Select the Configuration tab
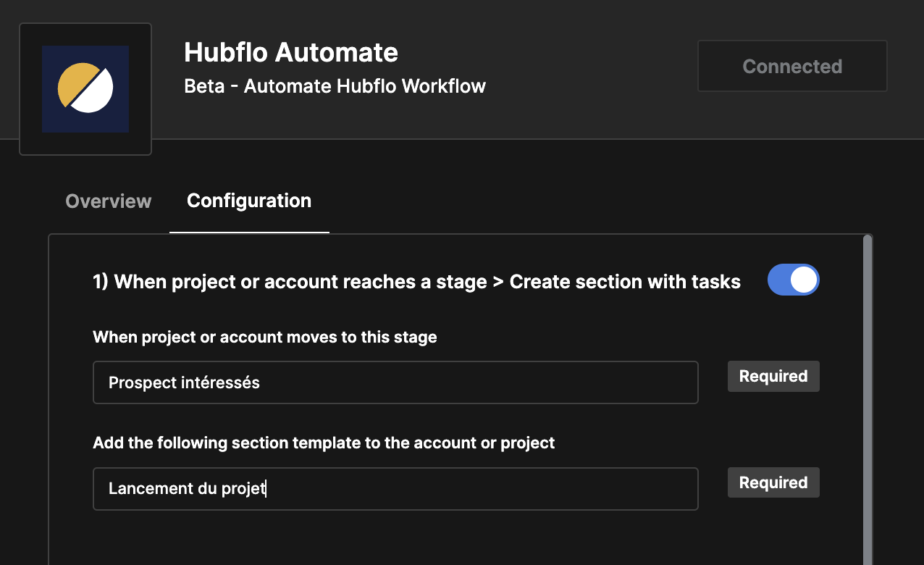This screenshot has width=924, height=565. (249, 201)
